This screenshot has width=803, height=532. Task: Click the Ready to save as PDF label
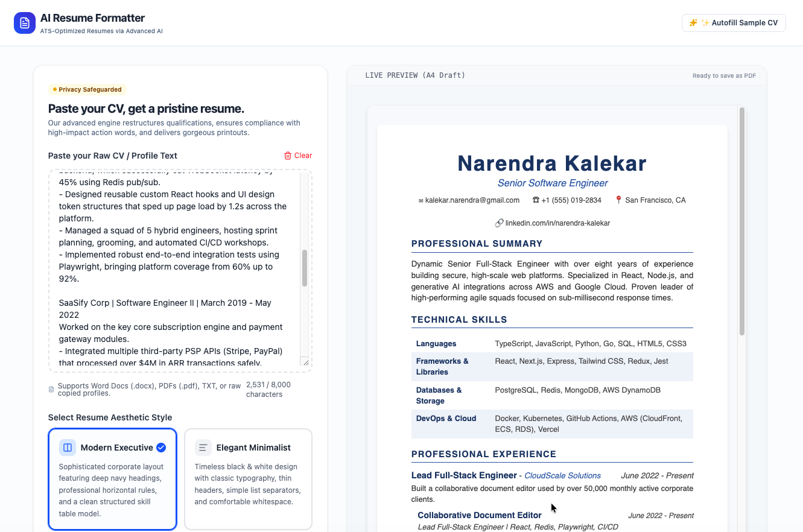tap(724, 76)
